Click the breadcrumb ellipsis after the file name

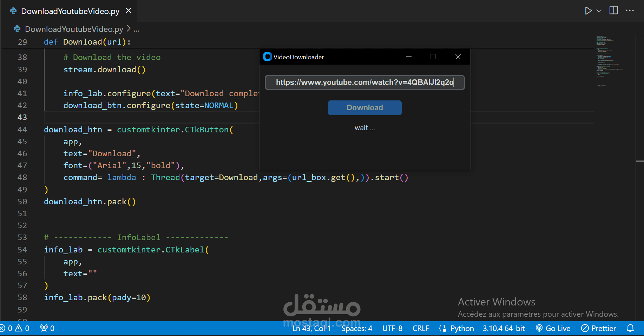pyautogui.click(x=136, y=29)
